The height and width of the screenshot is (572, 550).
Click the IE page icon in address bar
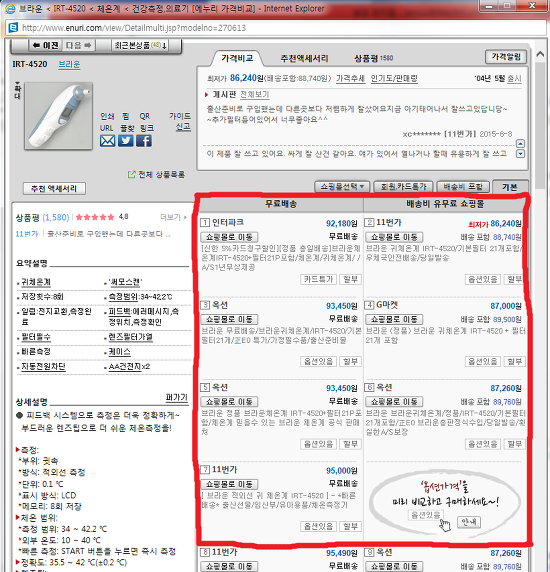[x=13, y=28]
